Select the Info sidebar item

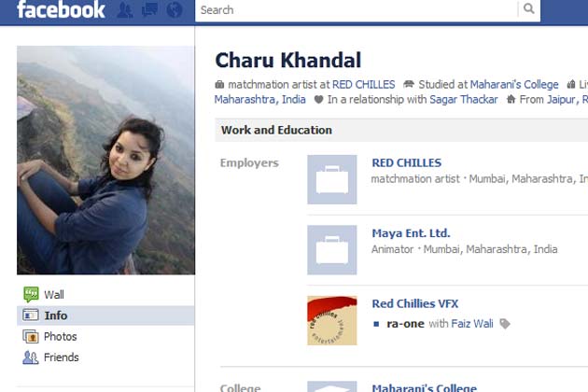point(105,315)
